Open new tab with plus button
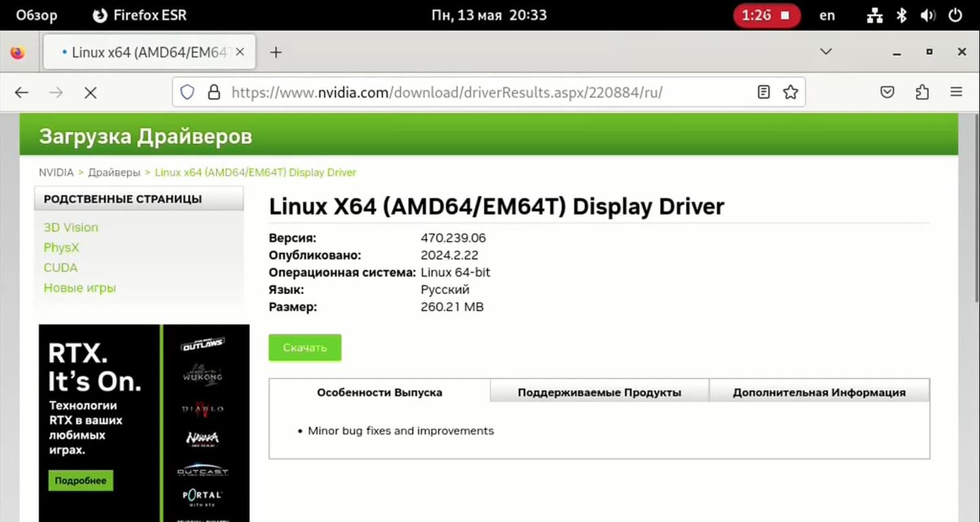980x522 pixels. point(276,52)
